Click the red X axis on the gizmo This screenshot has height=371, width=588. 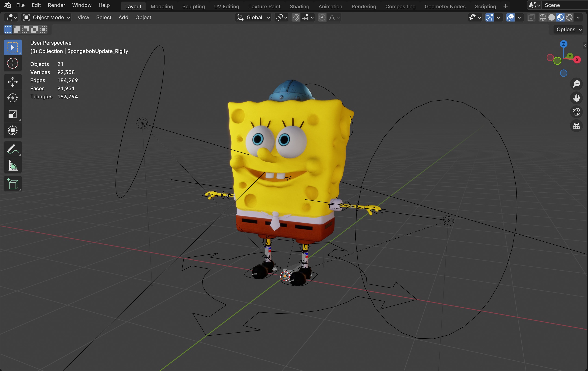(x=577, y=59)
